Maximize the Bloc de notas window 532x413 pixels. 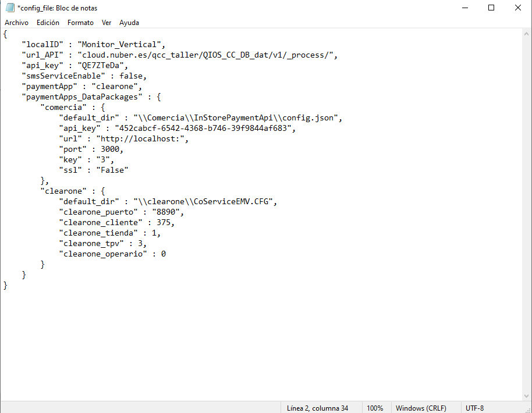tap(491, 8)
